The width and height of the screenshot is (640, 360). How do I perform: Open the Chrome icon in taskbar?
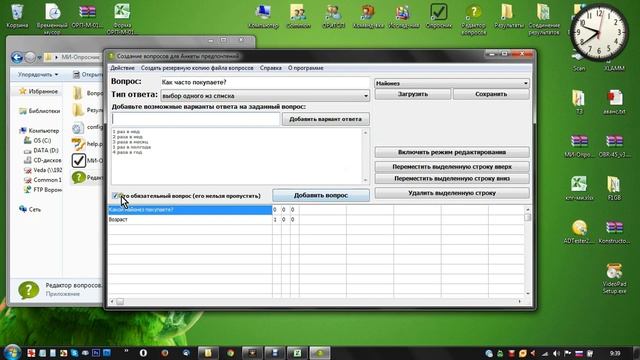(x=230, y=353)
